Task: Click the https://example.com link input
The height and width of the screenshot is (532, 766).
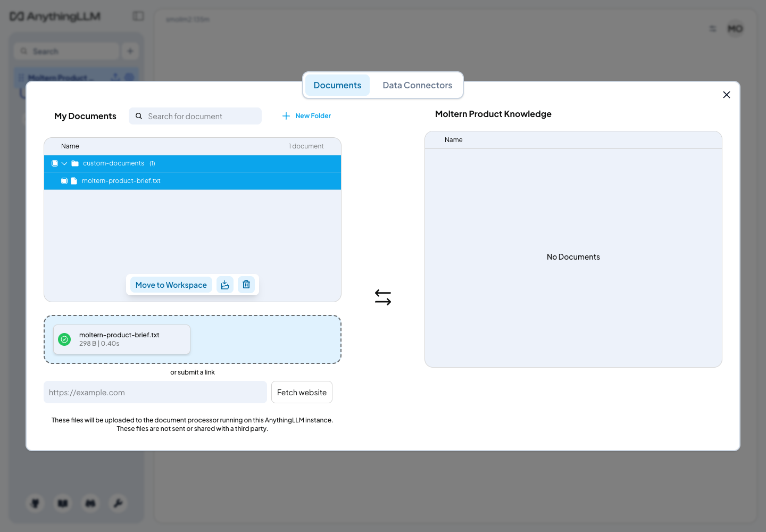Action: tap(155, 392)
